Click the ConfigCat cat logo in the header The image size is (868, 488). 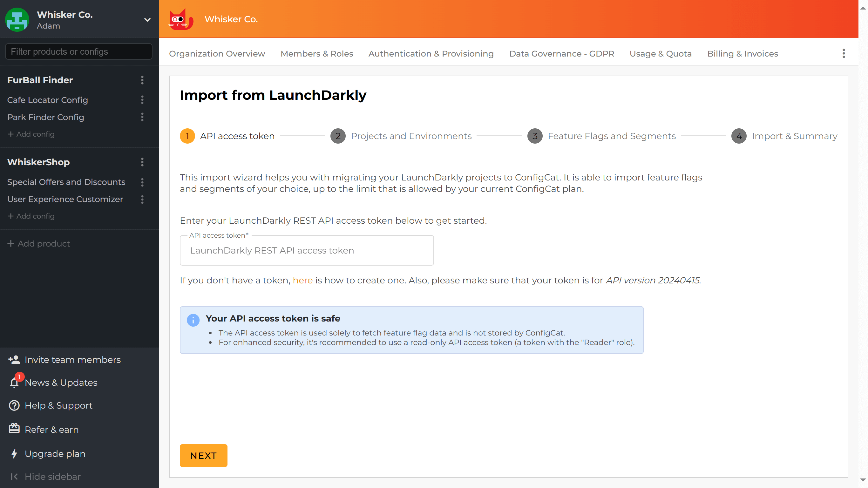(181, 19)
